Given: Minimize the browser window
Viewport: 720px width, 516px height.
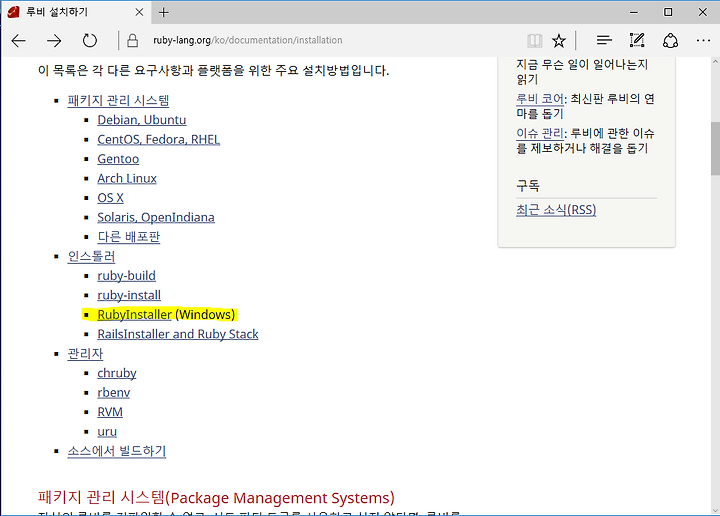Looking at the screenshot, I should click(x=634, y=12).
